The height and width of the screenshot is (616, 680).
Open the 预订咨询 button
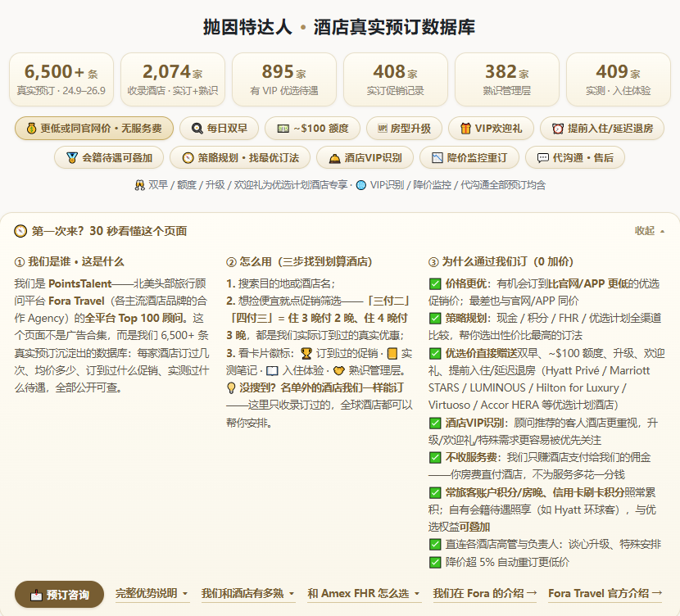60,595
